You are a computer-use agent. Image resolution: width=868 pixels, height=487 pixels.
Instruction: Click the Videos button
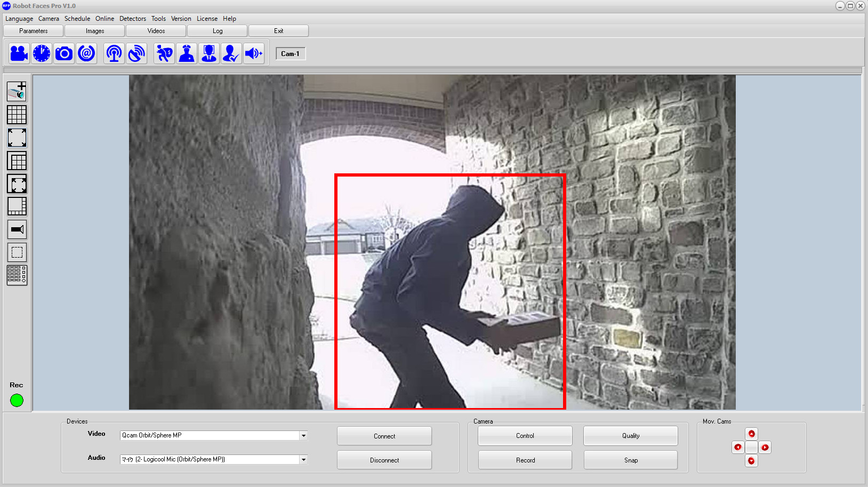coord(156,31)
